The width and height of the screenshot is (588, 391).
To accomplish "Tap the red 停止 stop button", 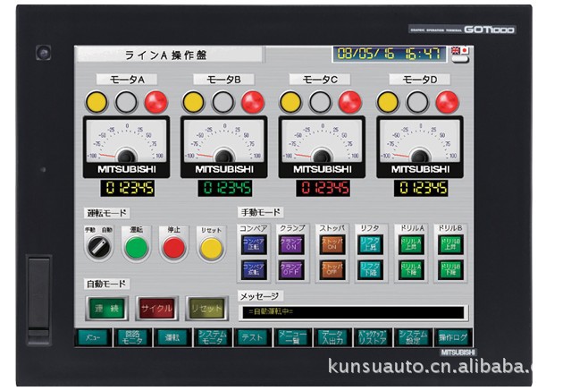I will pyautogui.click(x=173, y=248).
